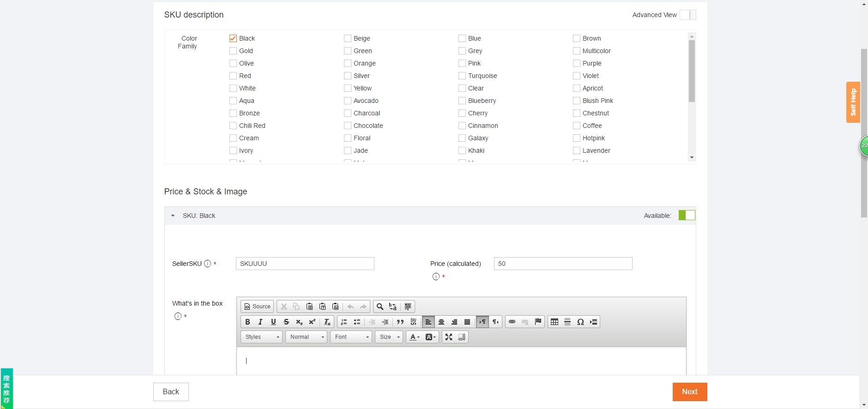Apply block quote formatting
Screen dimensions: 868x409
coord(400,322)
